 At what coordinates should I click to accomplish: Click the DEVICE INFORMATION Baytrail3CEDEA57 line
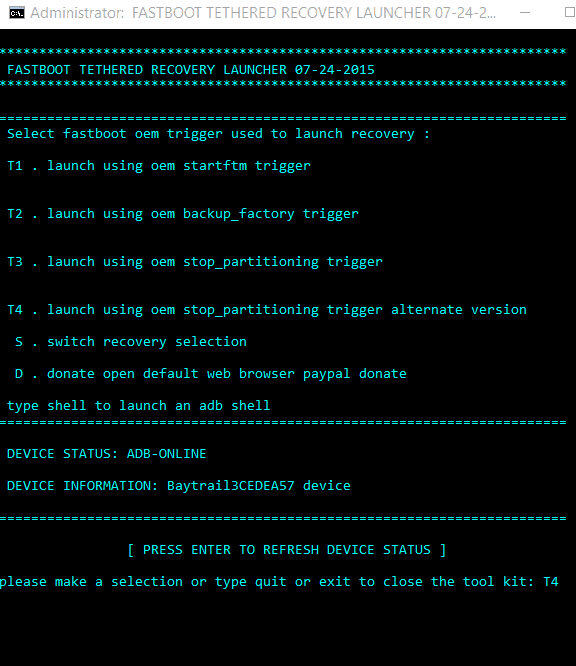pos(179,486)
